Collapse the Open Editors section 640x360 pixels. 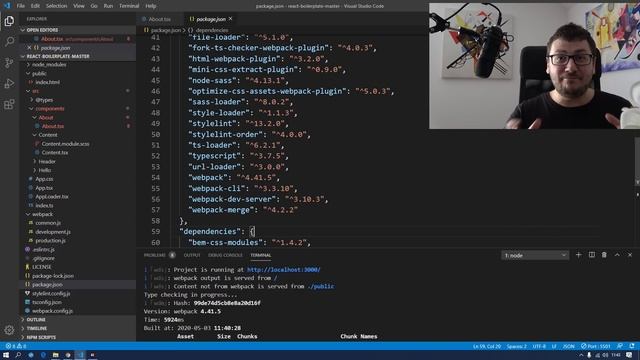click(78, 30)
